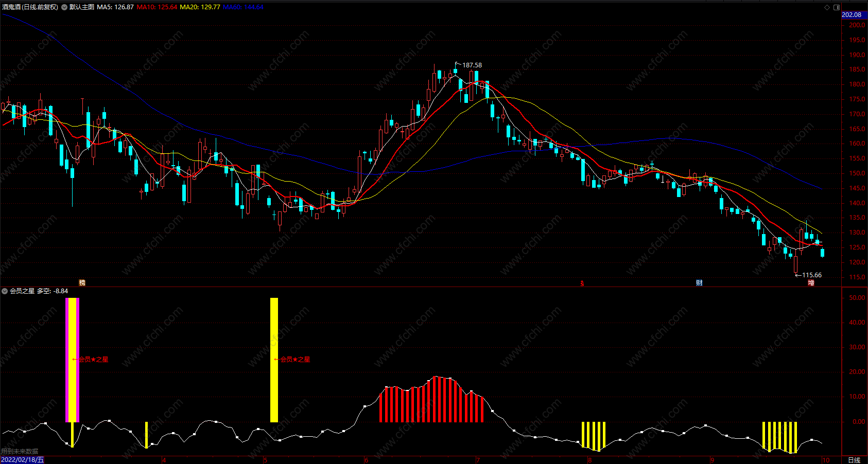Click month 4 marker on time axis
The width and height of the screenshot is (868, 464).
164,460
